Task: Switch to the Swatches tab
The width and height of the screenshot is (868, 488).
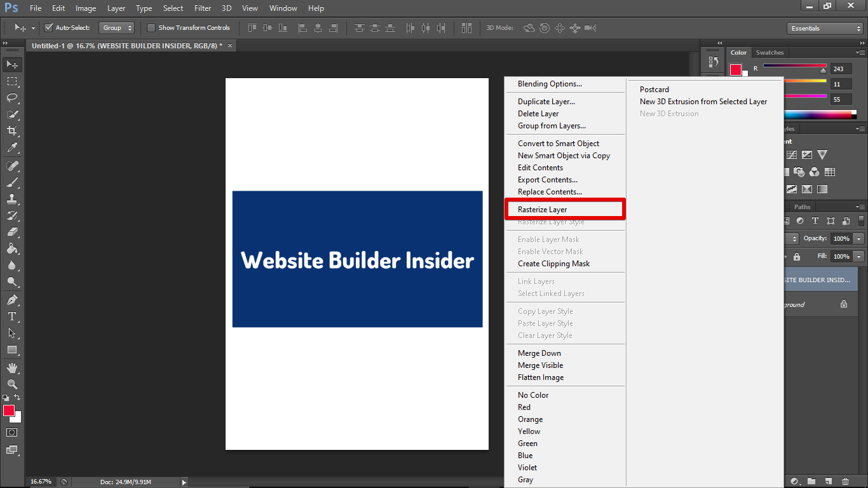Action: tap(770, 53)
